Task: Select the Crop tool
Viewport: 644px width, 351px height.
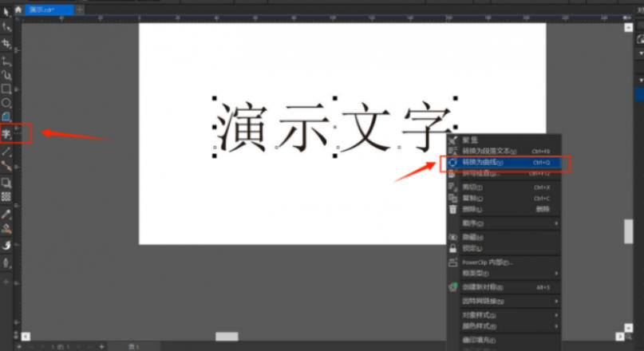Action: point(6,42)
